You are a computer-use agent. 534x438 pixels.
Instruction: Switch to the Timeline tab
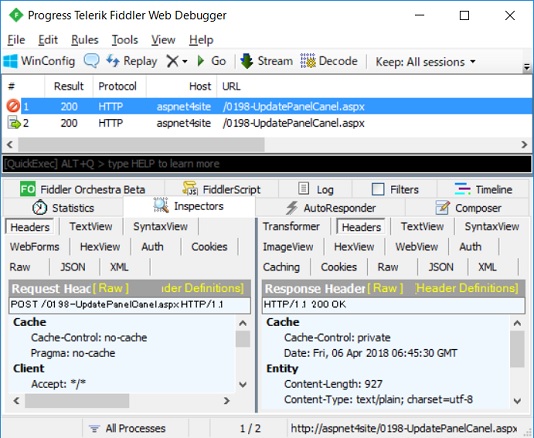pos(484,189)
